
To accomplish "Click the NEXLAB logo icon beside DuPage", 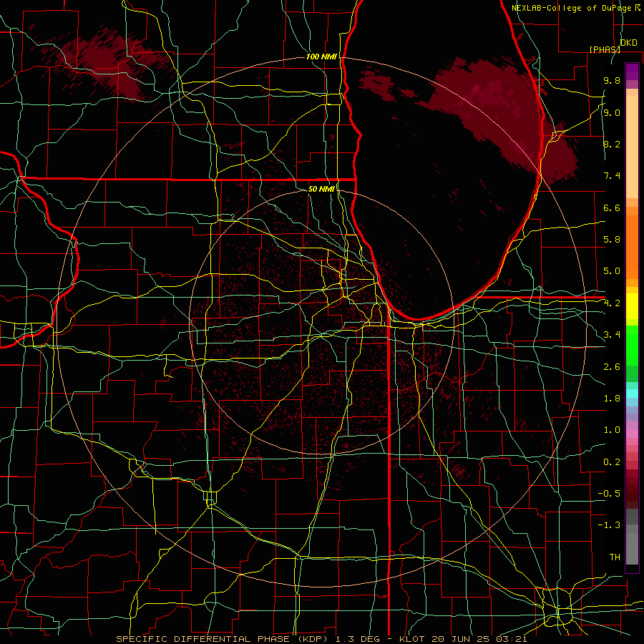I will (x=638, y=8).
